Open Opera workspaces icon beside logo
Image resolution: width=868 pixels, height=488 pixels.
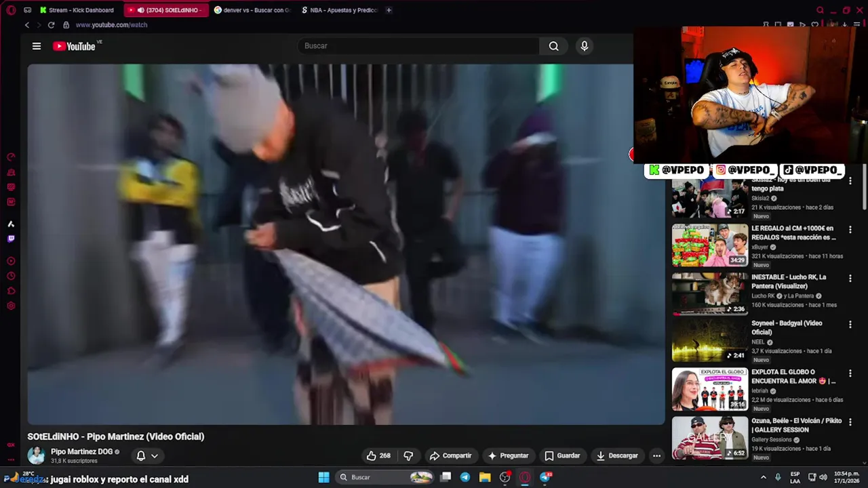point(27,10)
